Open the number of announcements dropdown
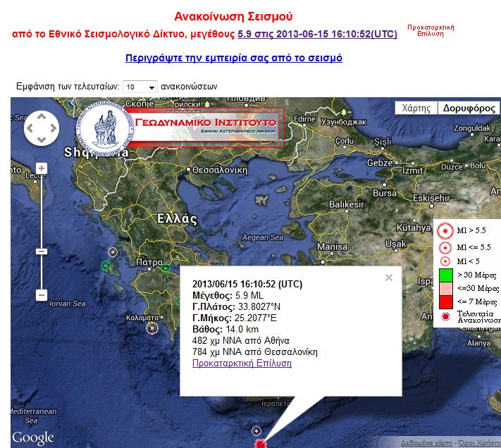Viewport: 501px width, 448px height. (140, 87)
